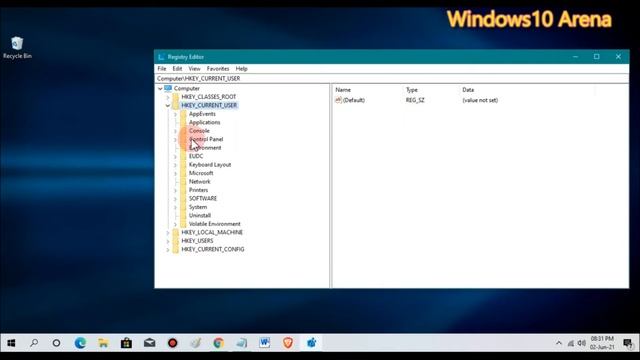
Task: Open the Edit menu
Action: [x=177, y=69]
